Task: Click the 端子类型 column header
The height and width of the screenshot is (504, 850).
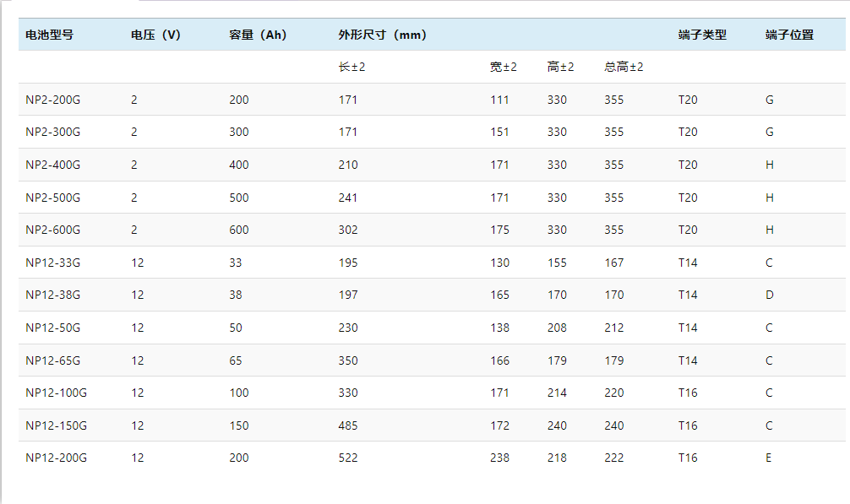Action: click(702, 35)
